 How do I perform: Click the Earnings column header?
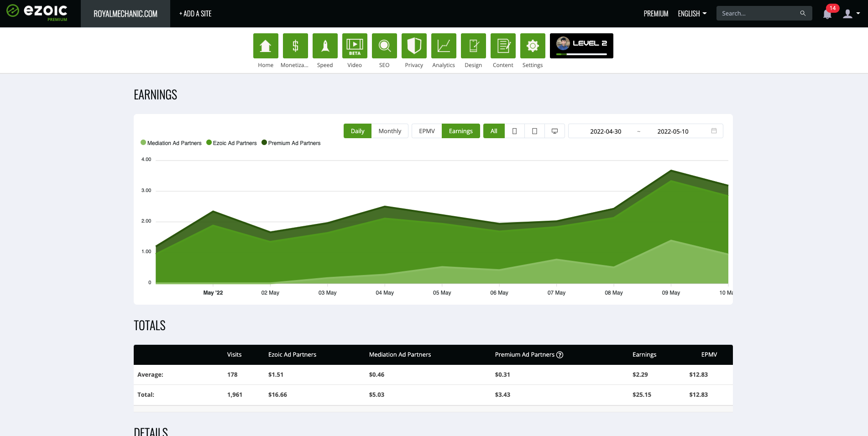(644, 354)
